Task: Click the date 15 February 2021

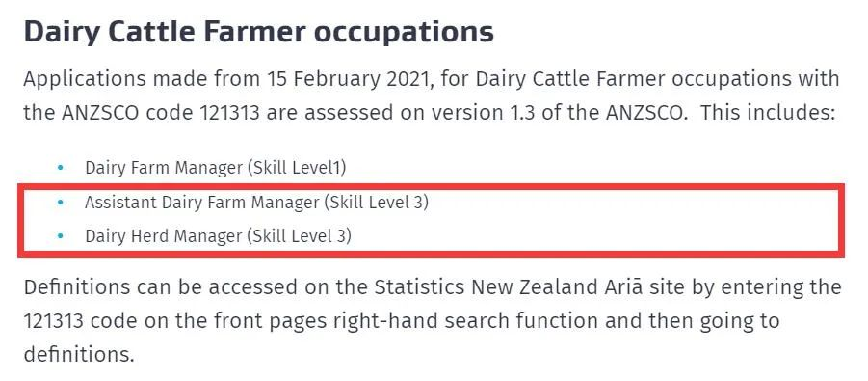Action: coord(346,79)
